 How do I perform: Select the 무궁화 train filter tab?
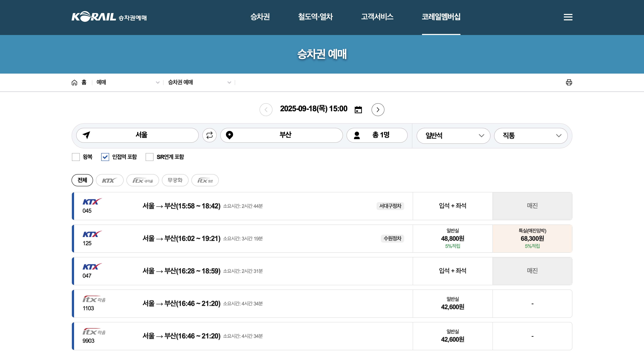[175, 180]
